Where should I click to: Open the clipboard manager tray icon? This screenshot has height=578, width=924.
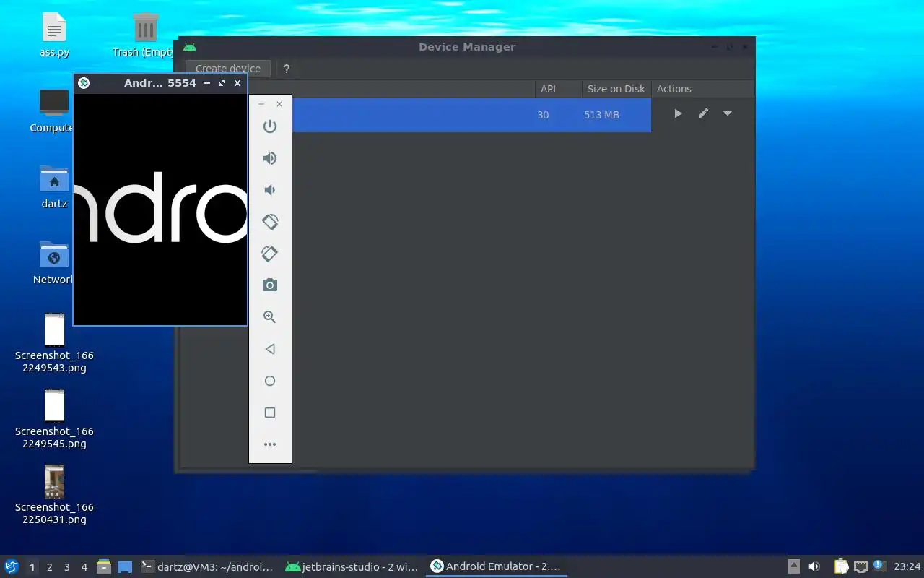pos(841,566)
